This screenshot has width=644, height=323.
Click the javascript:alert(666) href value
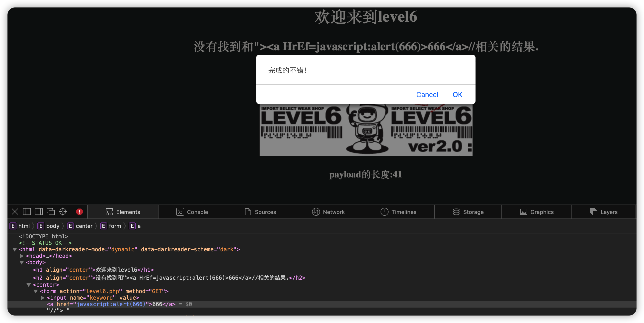point(111,304)
